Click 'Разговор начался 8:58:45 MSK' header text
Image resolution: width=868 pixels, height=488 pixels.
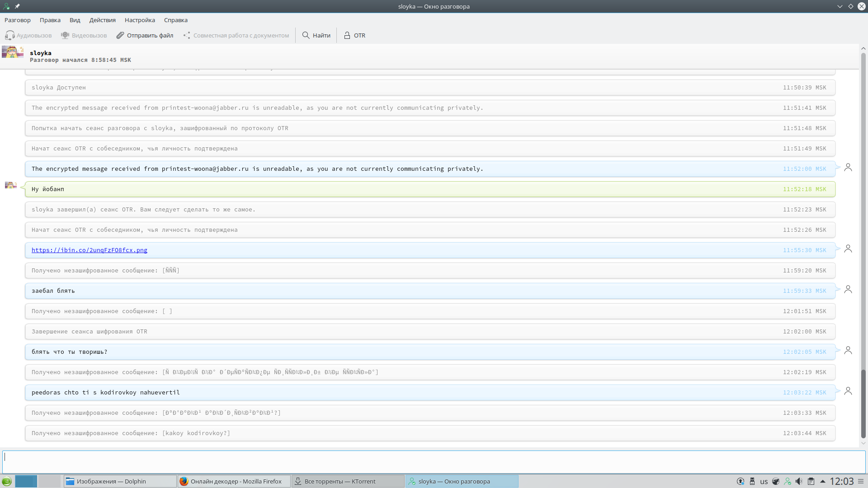click(80, 60)
